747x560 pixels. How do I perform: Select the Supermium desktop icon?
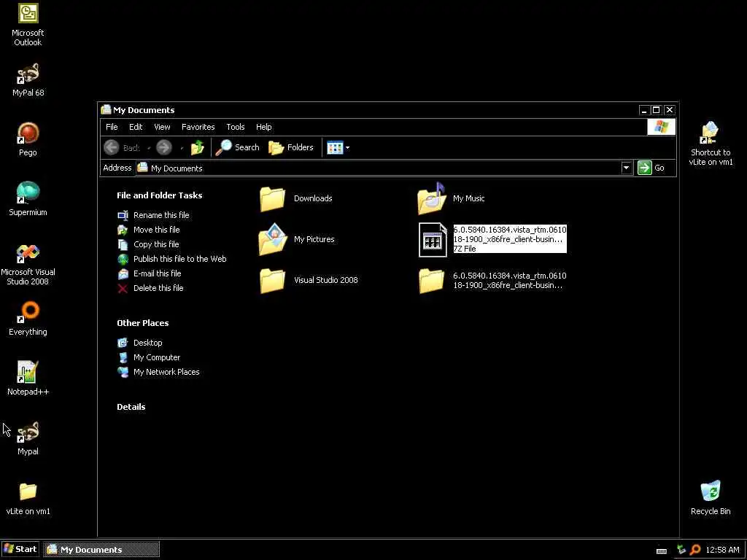(x=28, y=199)
